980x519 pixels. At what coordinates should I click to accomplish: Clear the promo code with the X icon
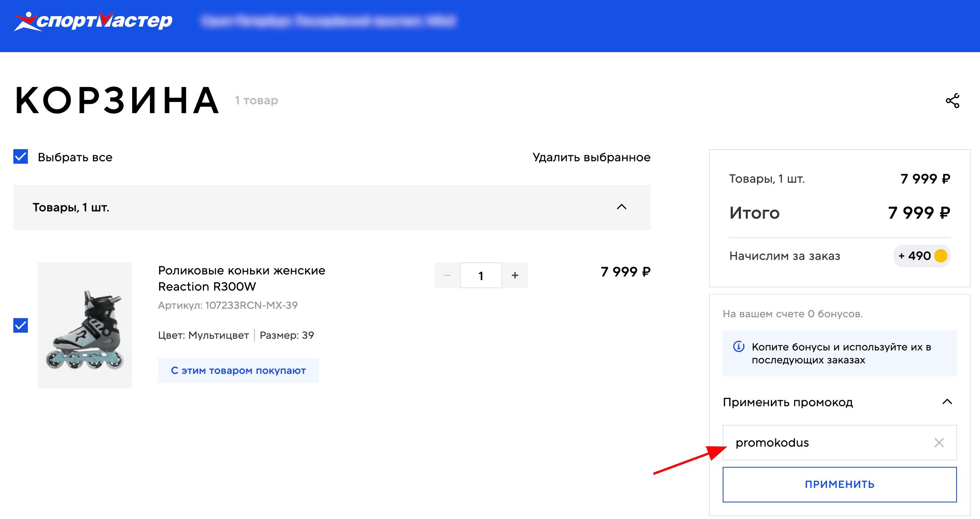pyautogui.click(x=939, y=443)
